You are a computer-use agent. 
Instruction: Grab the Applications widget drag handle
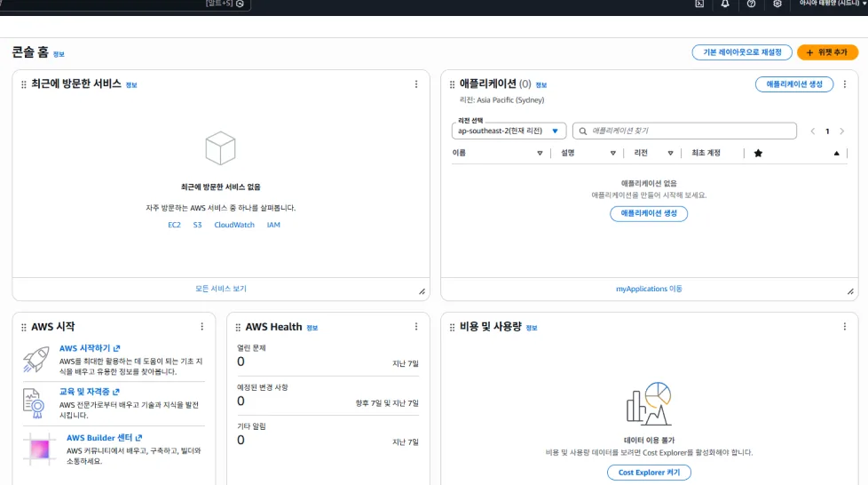pos(453,84)
